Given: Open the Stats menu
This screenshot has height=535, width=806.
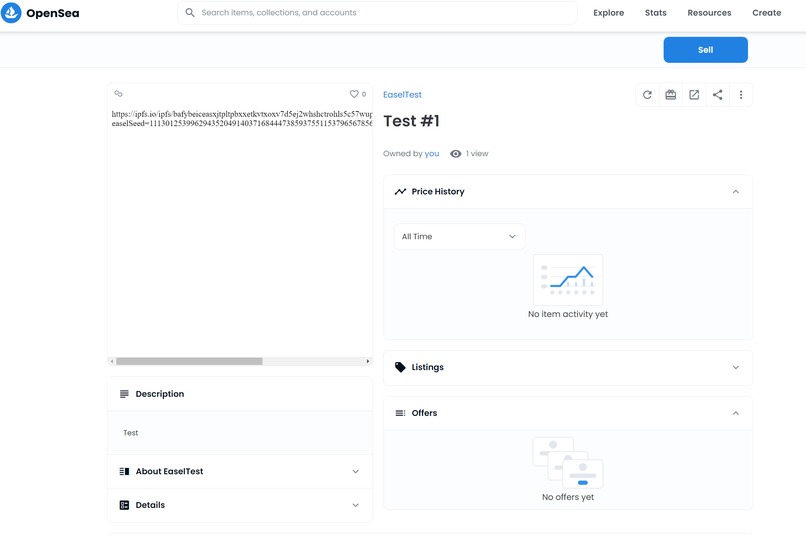Looking at the screenshot, I should (655, 13).
